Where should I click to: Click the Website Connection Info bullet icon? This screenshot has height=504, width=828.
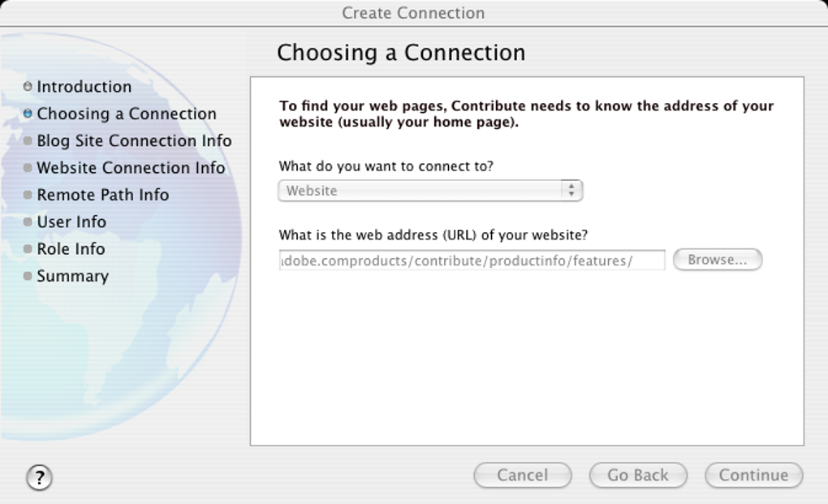point(28,168)
